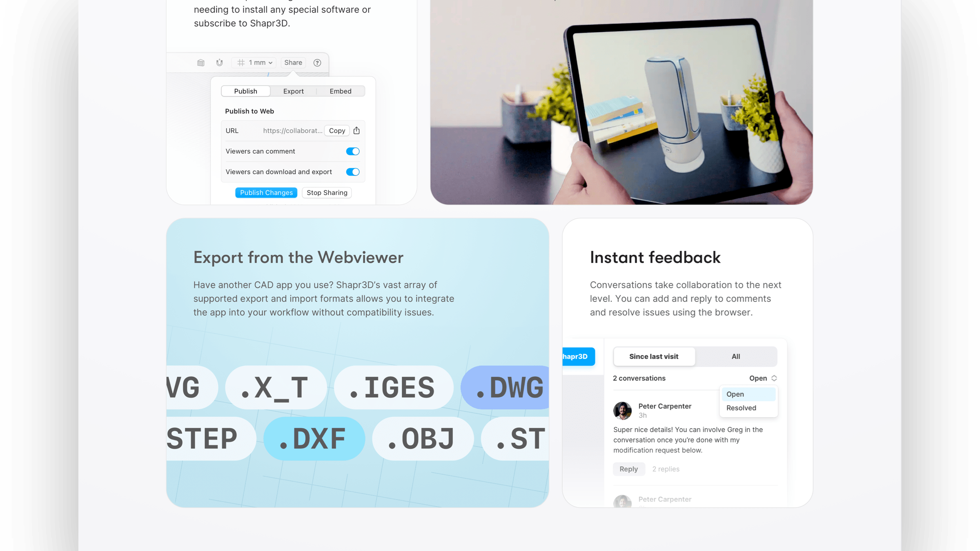The height and width of the screenshot is (551, 980).
Task: Click the Since last visit filter tab
Action: click(x=654, y=356)
